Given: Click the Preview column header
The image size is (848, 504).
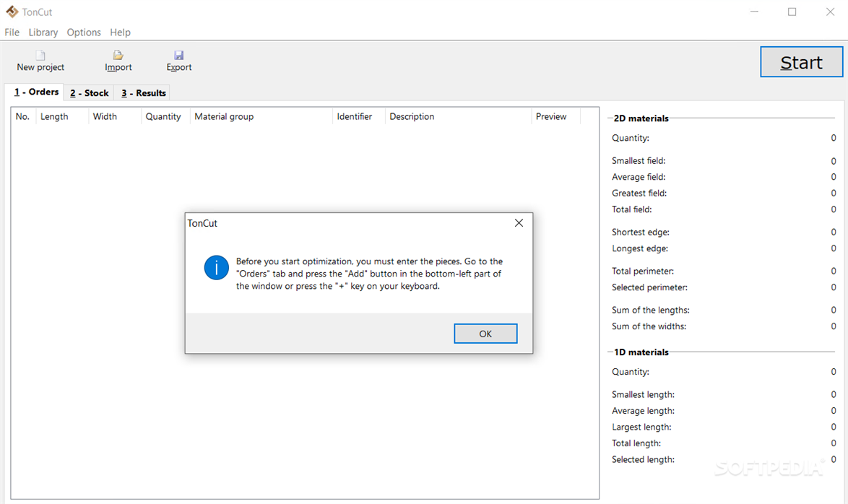Looking at the screenshot, I should coord(556,116).
